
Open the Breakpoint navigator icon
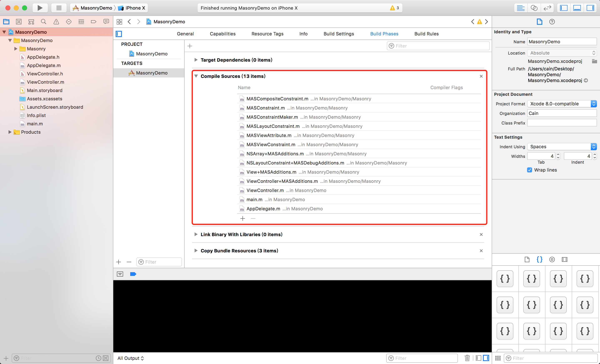click(94, 22)
